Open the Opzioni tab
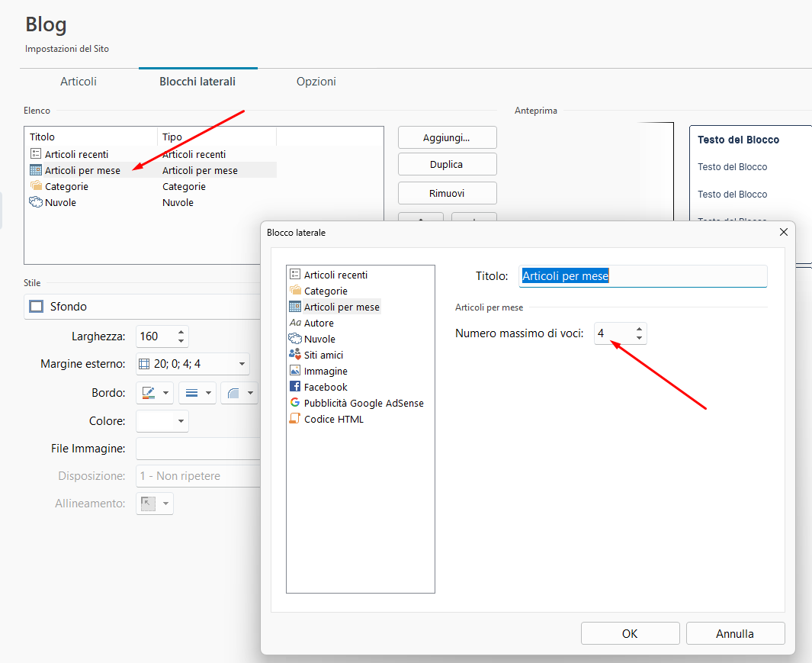The height and width of the screenshot is (663, 812). tap(316, 82)
